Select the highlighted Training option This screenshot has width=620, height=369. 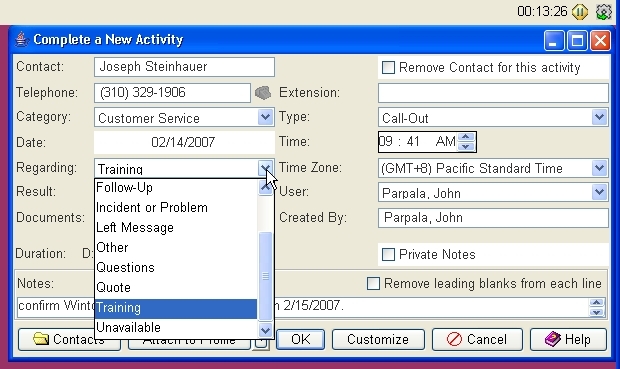coord(176,308)
